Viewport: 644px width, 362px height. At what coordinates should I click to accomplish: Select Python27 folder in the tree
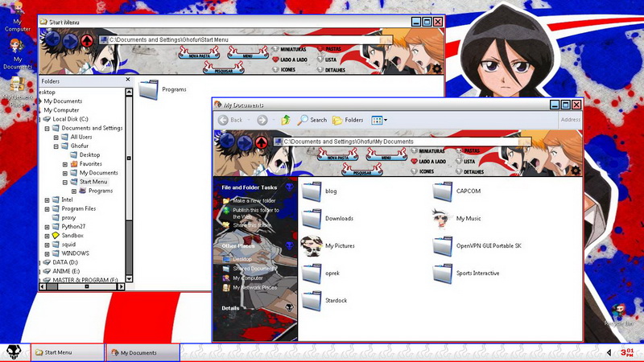68,227
